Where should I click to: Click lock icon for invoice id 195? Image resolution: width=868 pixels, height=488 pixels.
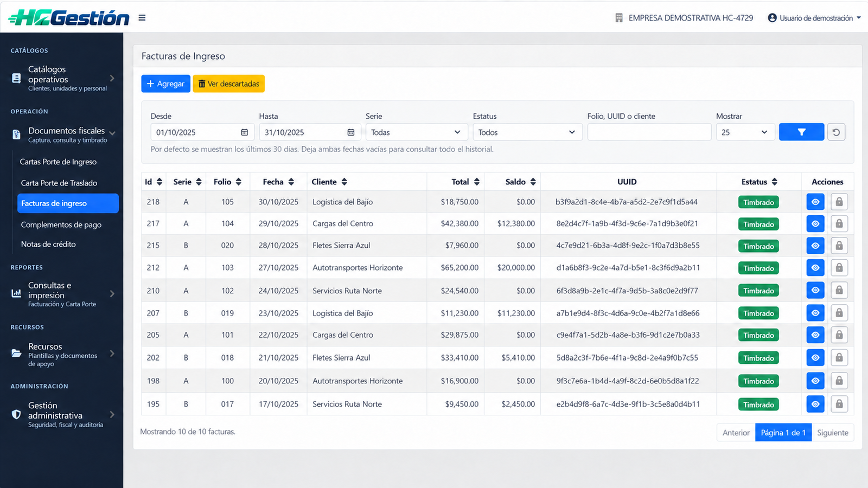click(839, 404)
